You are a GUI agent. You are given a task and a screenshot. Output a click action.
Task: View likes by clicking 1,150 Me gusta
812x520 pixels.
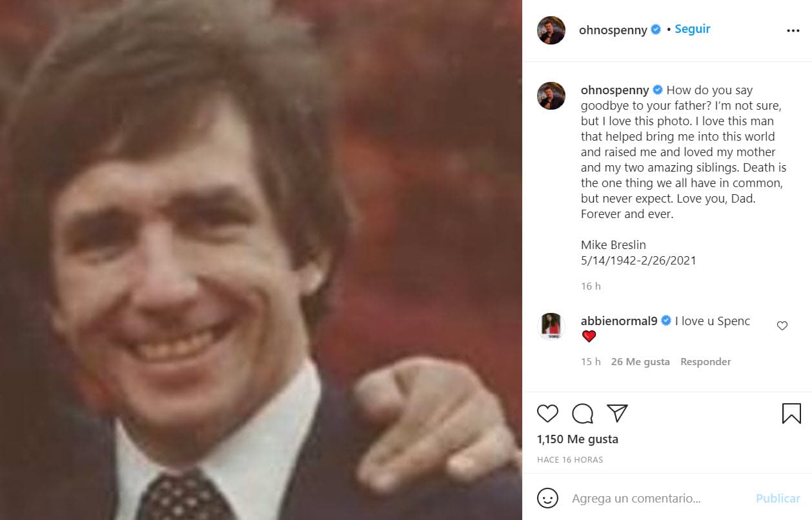pyautogui.click(x=578, y=439)
